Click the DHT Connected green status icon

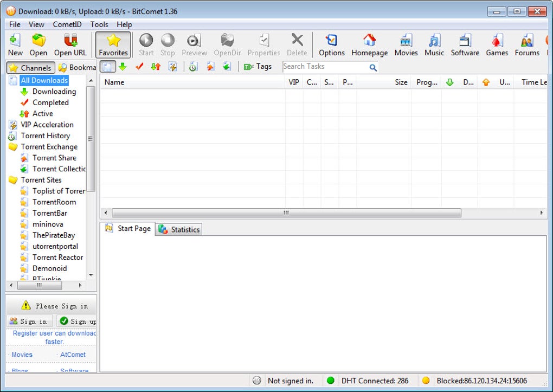pos(331,381)
